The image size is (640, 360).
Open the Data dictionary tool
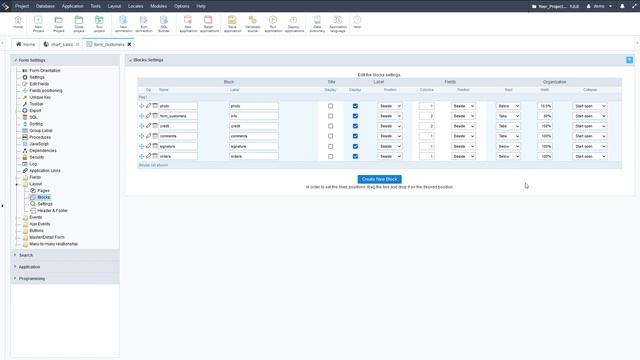[x=317, y=24]
